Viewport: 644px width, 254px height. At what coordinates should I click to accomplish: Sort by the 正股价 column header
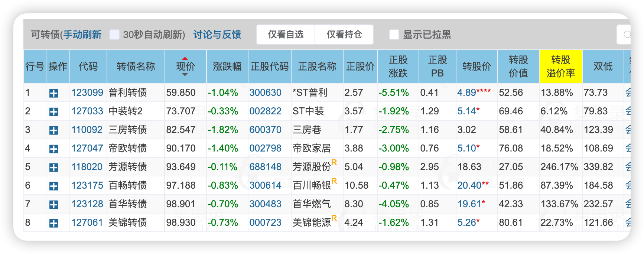pyautogui.click(x=360, y=66)
